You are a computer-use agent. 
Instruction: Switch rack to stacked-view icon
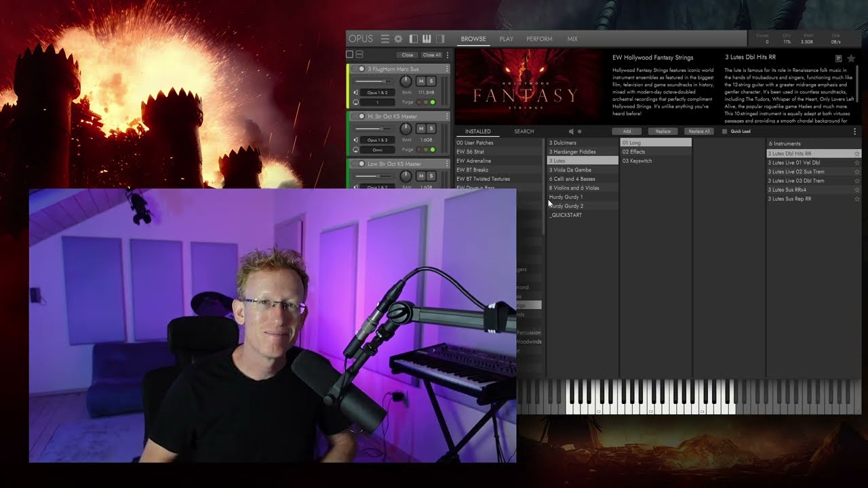[x=359, y=54]
